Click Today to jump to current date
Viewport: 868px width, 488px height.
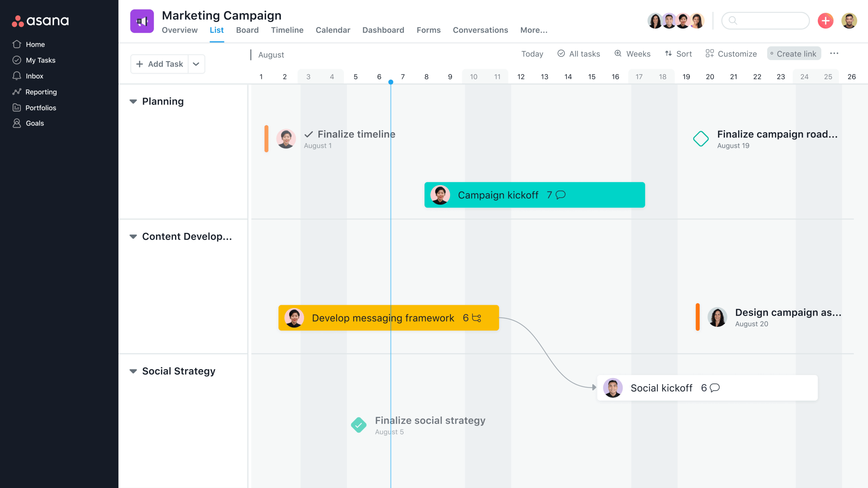click(532, 54)
